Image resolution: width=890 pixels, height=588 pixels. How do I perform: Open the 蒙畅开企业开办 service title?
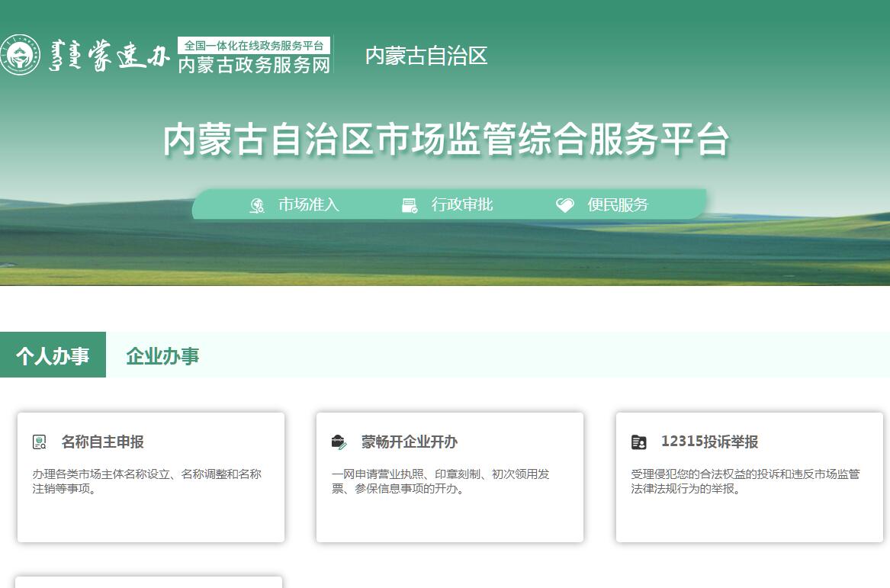click(410, 442)
